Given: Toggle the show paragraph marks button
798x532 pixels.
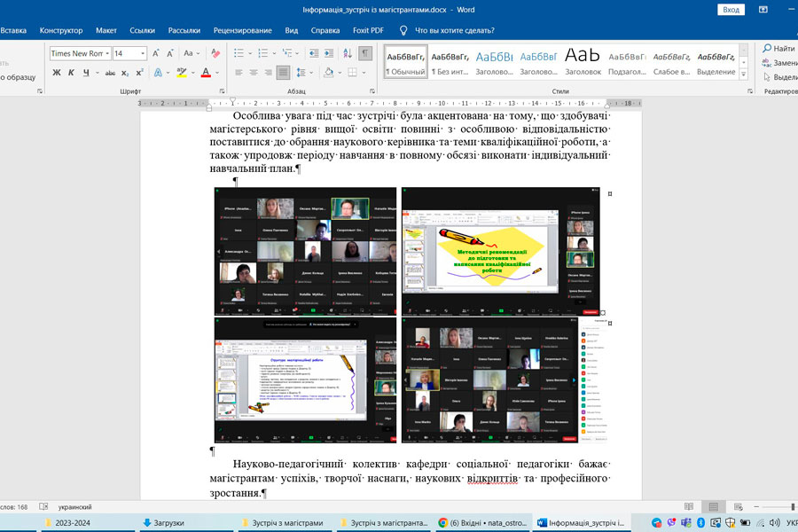Looking at the screenshot, I should pyautogui.click(x=365, y=53).
